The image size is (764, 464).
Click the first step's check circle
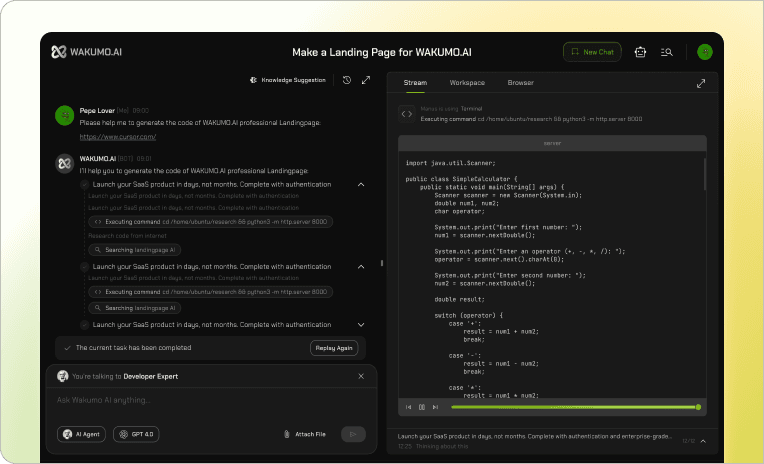[x=84, y=185]
